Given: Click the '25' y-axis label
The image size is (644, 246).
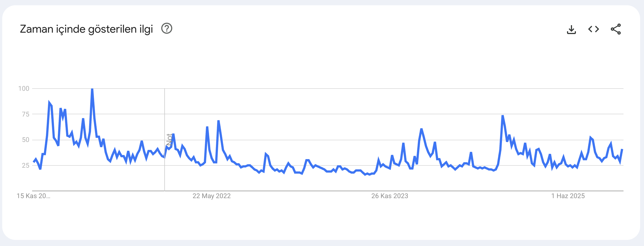Looking at the screenshot, I should tap(25, 165).
